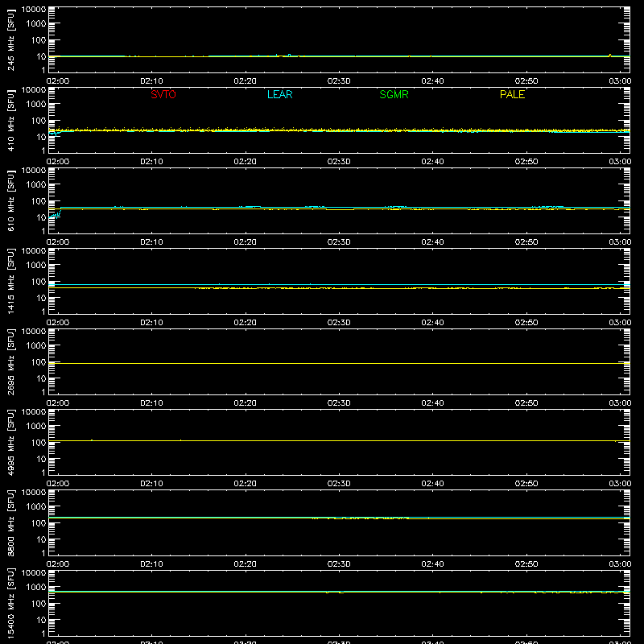Click the 10000 tick label on 245 MHz plot
This screenshot has width=644, height=644.
[34, 10]
